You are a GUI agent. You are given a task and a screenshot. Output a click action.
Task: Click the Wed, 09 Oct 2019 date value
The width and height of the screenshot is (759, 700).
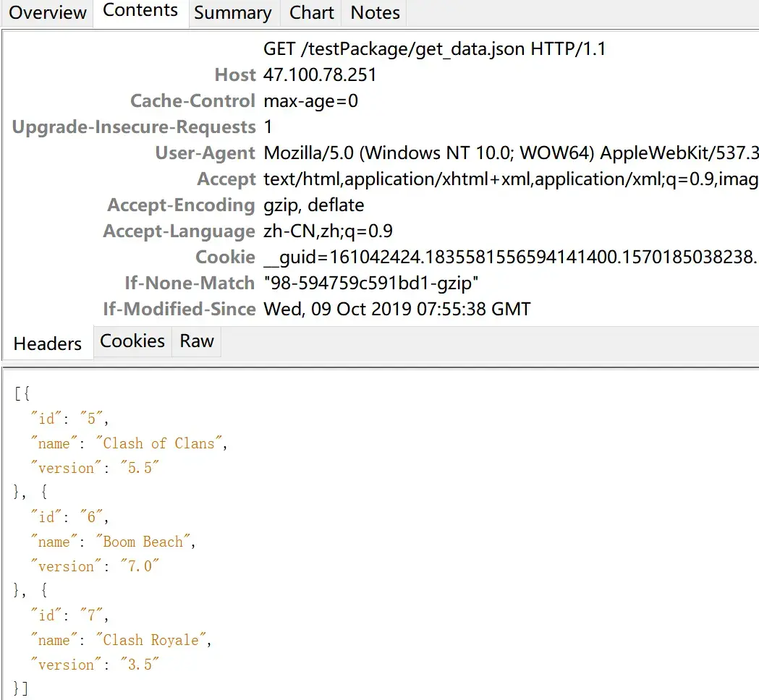point(397,309)
